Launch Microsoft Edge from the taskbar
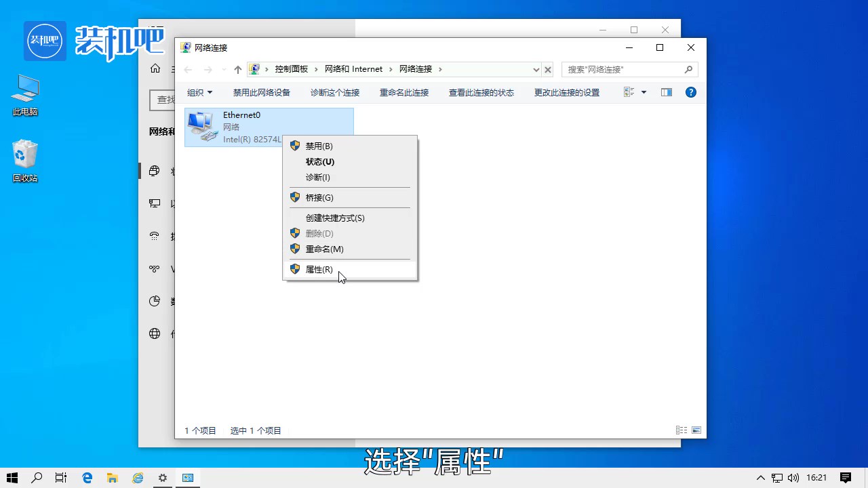The image size is (868, 488). 87,477
